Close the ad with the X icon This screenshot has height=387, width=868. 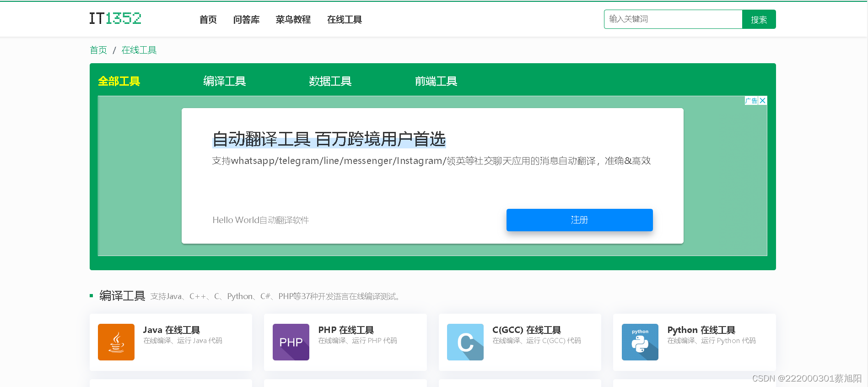click(763, 101)
